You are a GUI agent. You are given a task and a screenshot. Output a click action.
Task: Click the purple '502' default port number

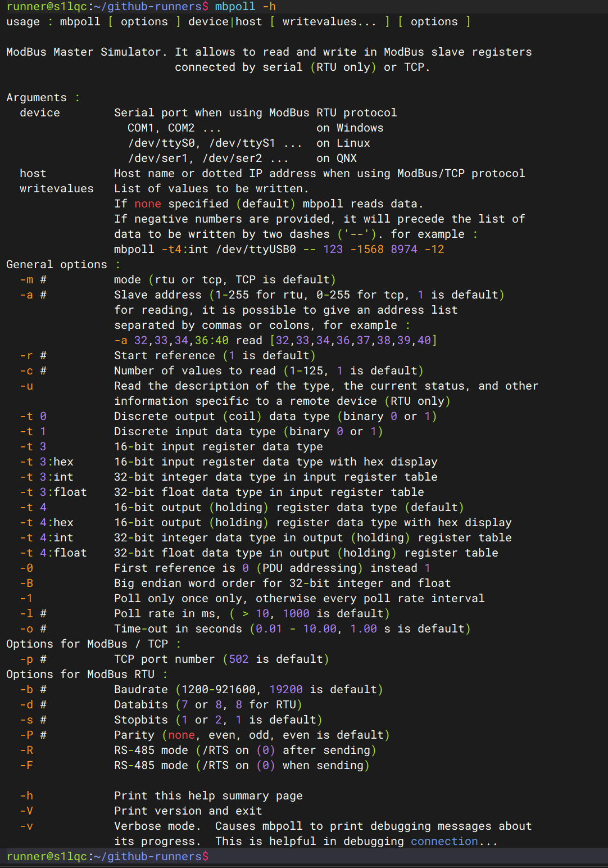tap(238, 659)
